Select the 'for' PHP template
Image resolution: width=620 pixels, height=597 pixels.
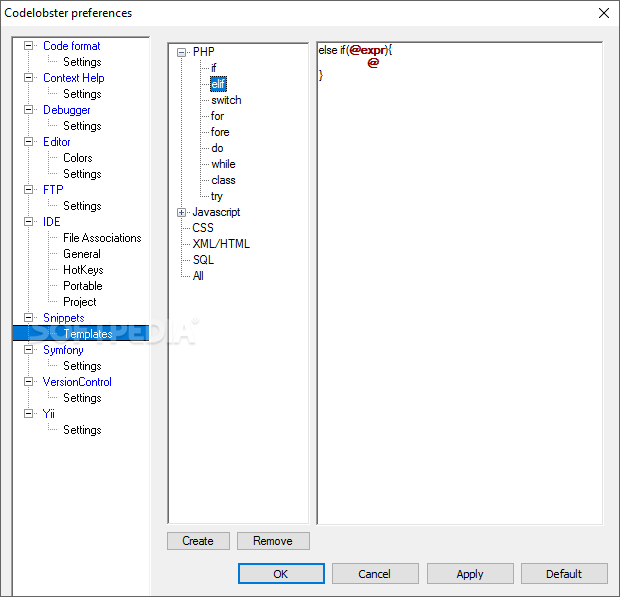tap(217, 116)
